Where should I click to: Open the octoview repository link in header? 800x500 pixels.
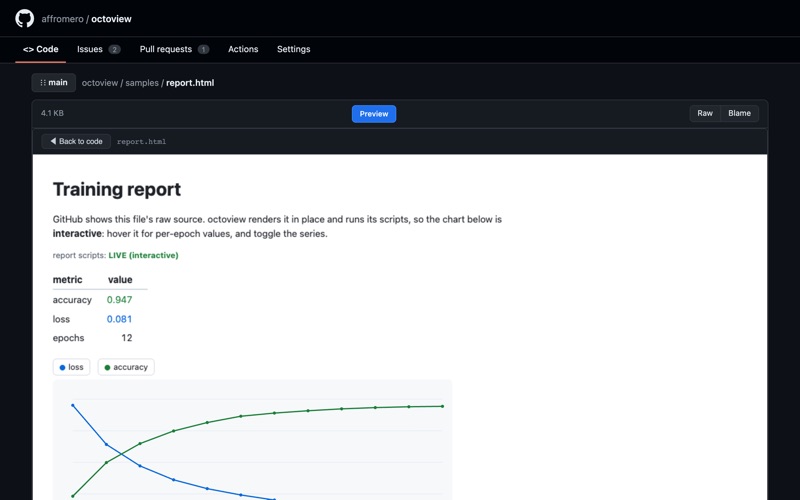111,19
